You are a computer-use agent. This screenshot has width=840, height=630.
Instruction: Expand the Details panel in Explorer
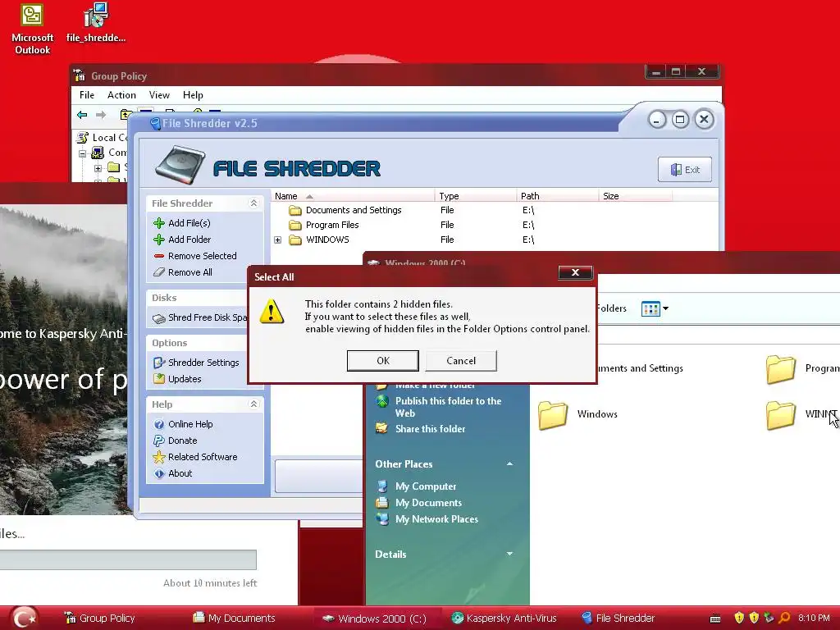[x=509, y=554]
